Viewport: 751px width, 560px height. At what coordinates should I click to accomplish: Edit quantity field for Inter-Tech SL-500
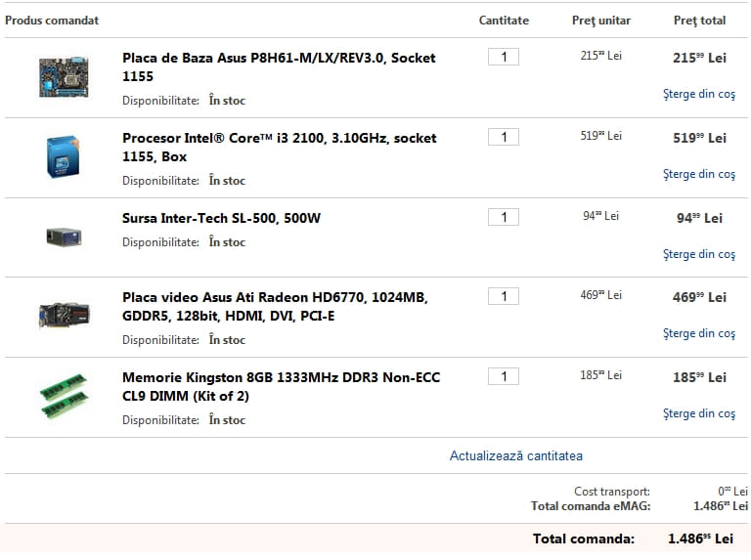point(504,217)
